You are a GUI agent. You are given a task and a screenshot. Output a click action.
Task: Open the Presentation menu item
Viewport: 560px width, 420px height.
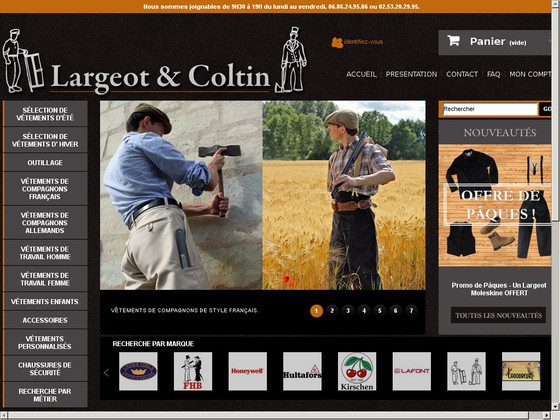(411, 74)
